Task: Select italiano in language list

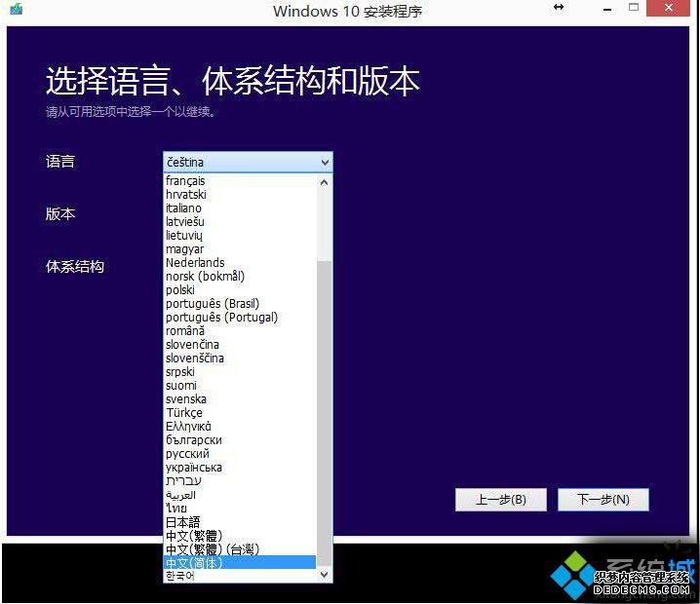Action: [241, 208]
